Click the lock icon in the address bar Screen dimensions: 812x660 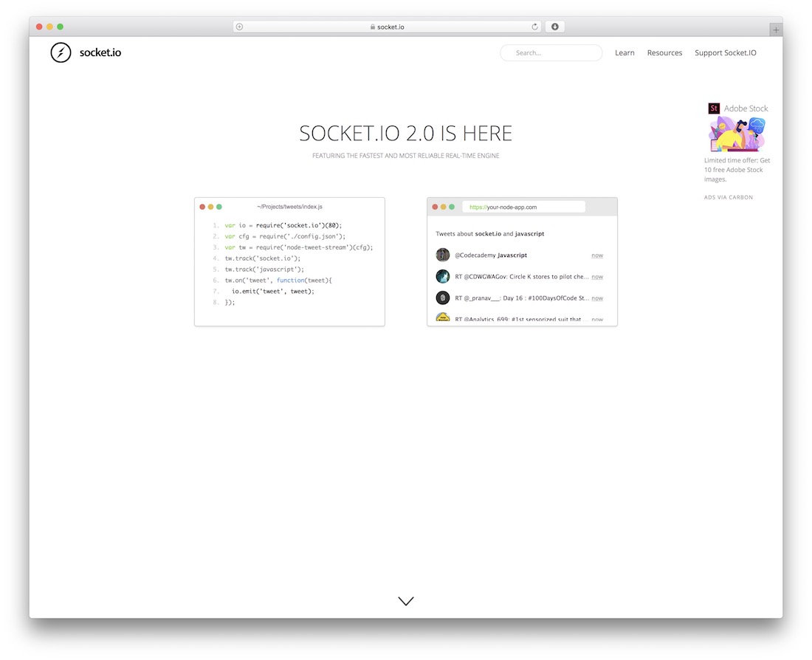tap(372, 27)
